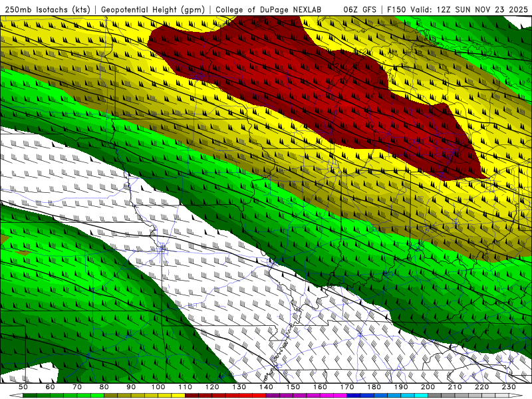Click the 'College of DuPage NEXLAB' credit

point(269,9)
